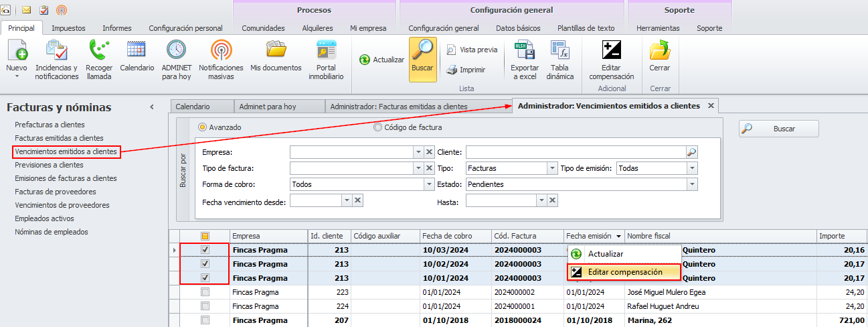Click Exportar a excel icon

tap(524, 59)
